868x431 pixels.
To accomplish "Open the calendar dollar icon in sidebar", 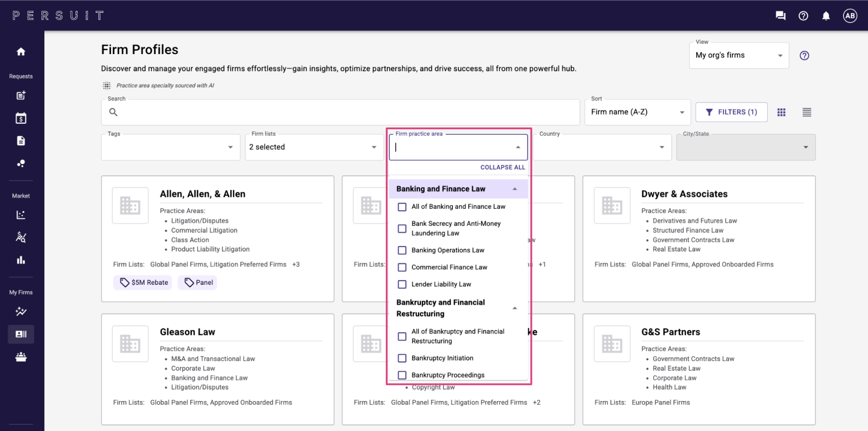I will (21, 118).
